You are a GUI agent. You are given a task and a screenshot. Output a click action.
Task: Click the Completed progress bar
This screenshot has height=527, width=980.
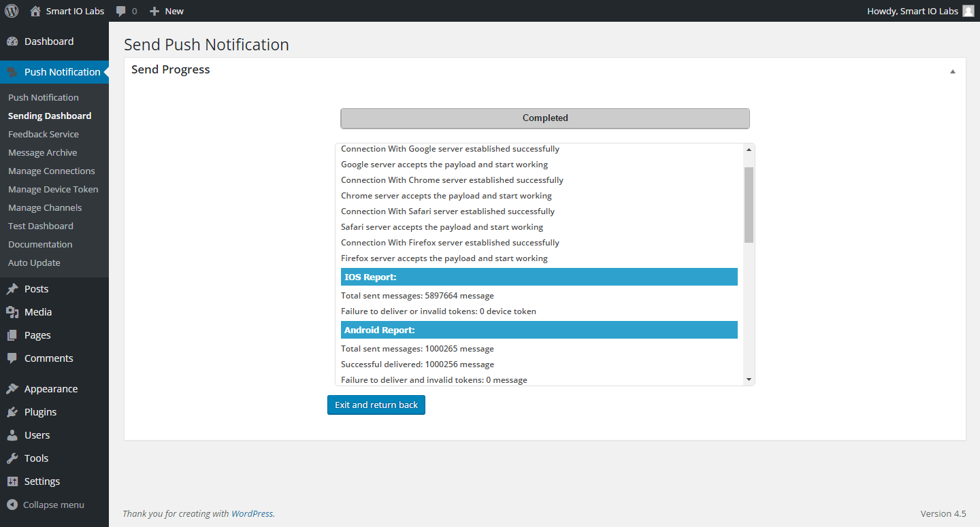tap(545, 118)
